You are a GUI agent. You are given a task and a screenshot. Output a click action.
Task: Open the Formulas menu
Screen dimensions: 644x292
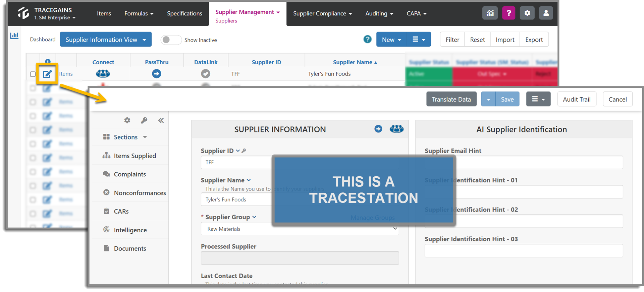pyautogui.click(x=139, y=13)
